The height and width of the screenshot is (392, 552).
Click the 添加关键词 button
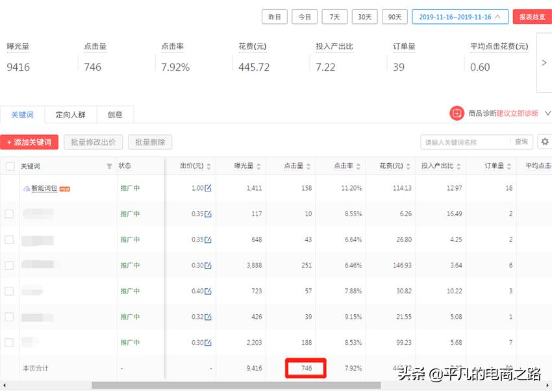click(29, 141)
